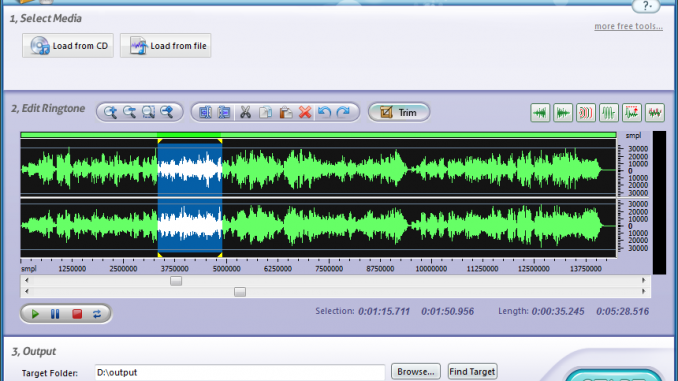Image resolution: width=678 pixels, height=381 pixels.
Task: Open the more free tools link
Action: point(628,26)
